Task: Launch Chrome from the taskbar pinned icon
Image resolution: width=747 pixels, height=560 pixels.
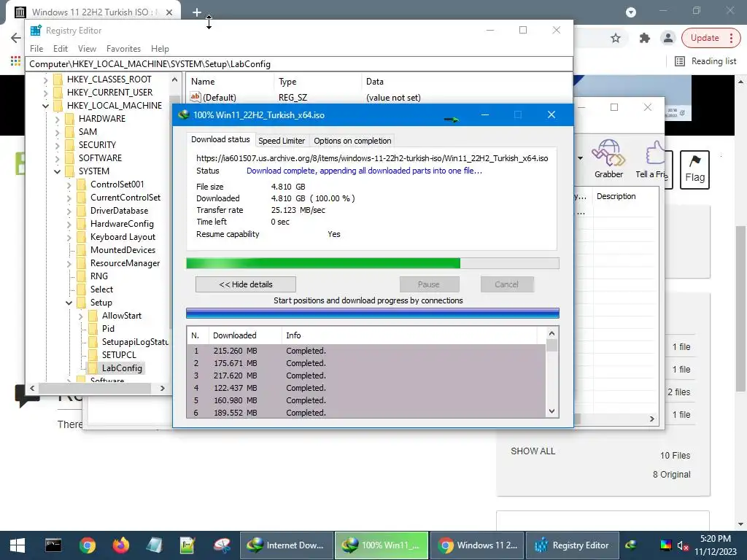Action: click(x=88, y=545)
